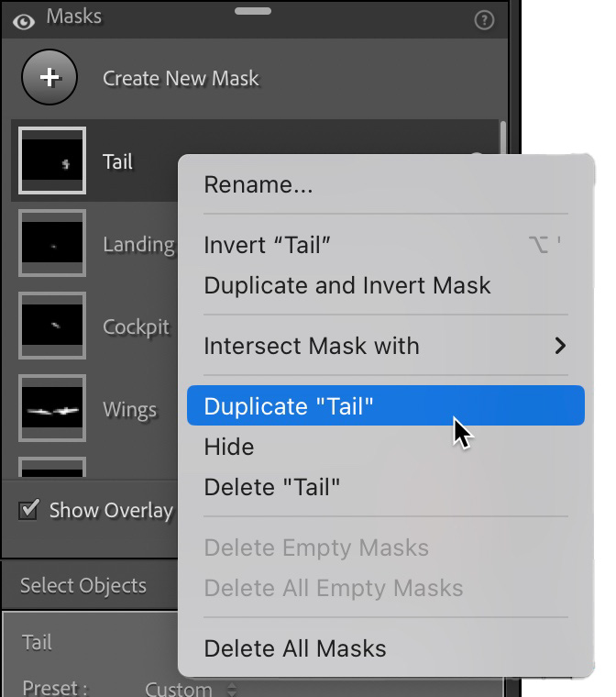616x697 pixels.
Task: Choose Invert "Tail" menu item
Action: click(267, 245)
